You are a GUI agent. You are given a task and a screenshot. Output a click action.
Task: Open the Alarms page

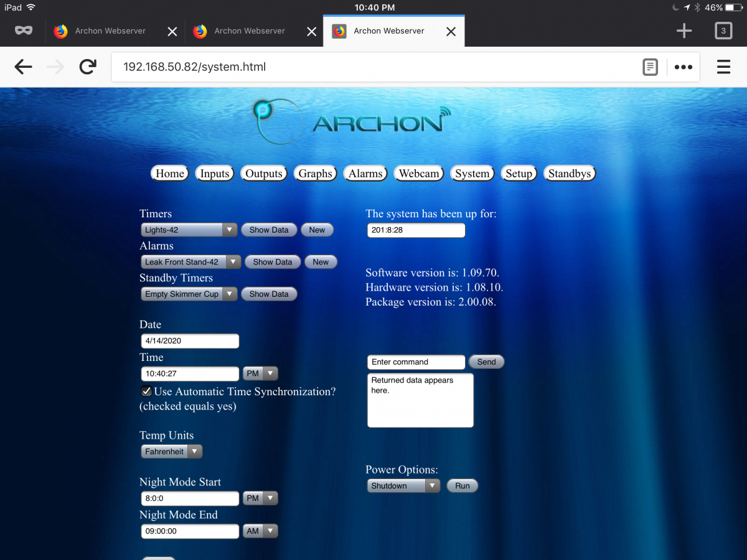[x=365, y=174]
